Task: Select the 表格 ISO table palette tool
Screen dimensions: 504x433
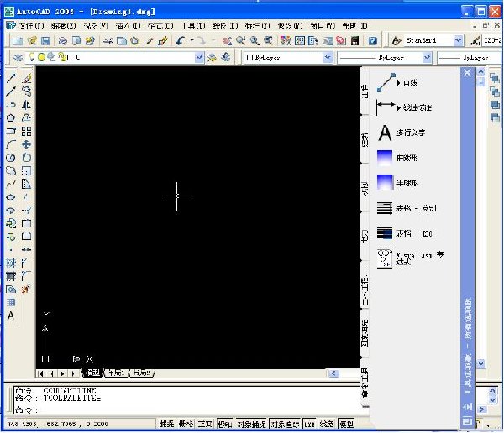Action: click(404, 233)
